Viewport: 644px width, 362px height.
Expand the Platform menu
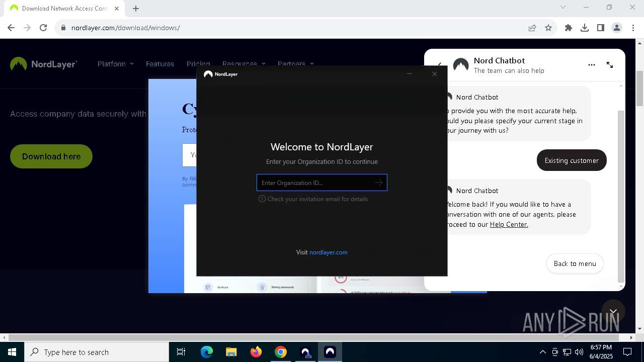(x=116, y=64)
